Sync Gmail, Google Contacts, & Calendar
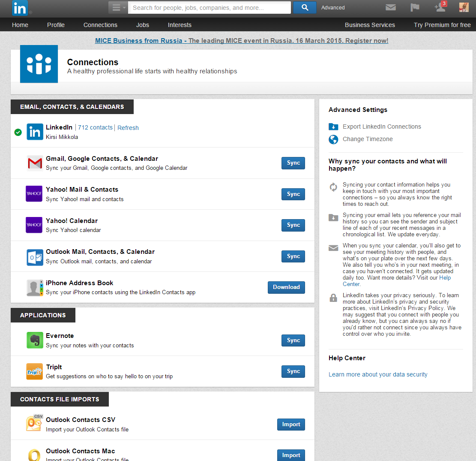The width and height of the screenshot is (476, 461). pyautogui.click(x=293, y=163)
